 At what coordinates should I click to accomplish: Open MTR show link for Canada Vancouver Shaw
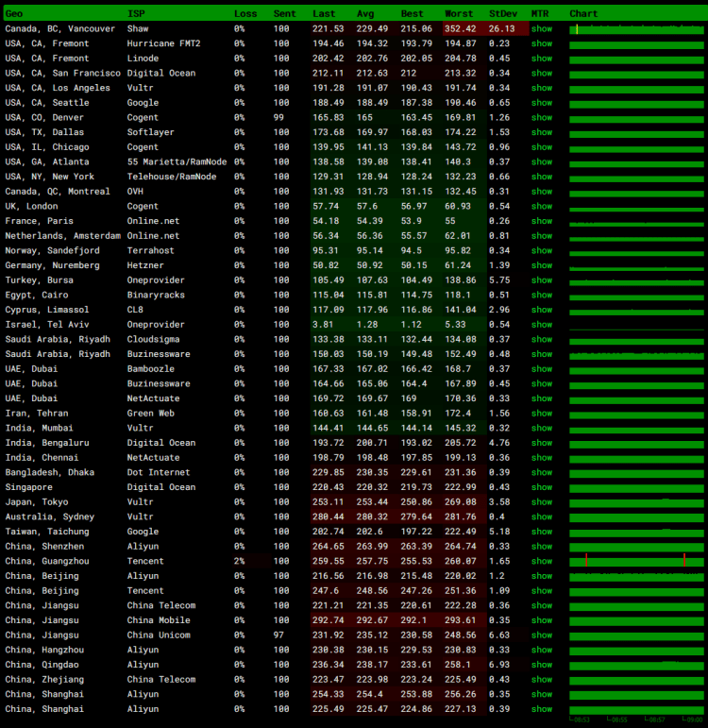coord(542,29)
